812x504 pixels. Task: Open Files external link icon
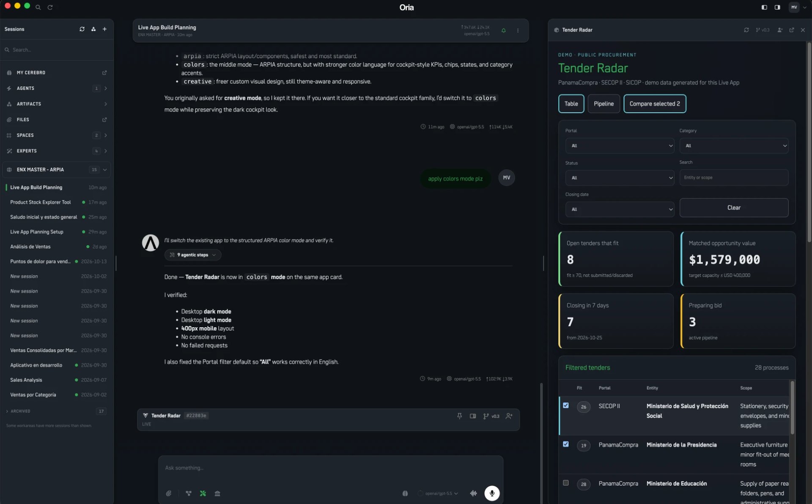coord(104,120)
